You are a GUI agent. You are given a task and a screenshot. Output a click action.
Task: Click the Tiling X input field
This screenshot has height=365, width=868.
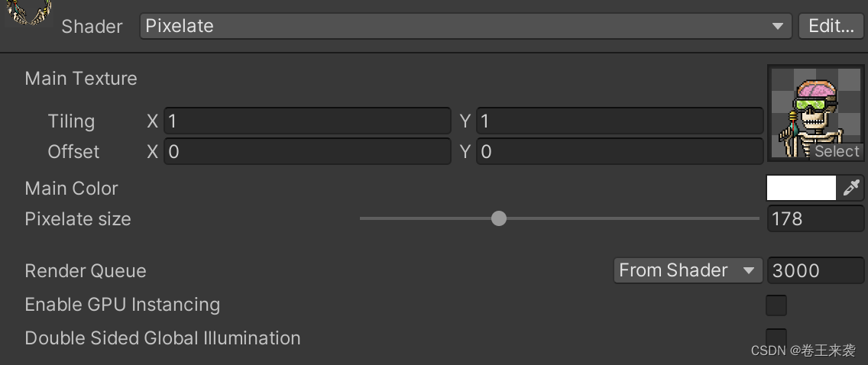pos(307,121)
